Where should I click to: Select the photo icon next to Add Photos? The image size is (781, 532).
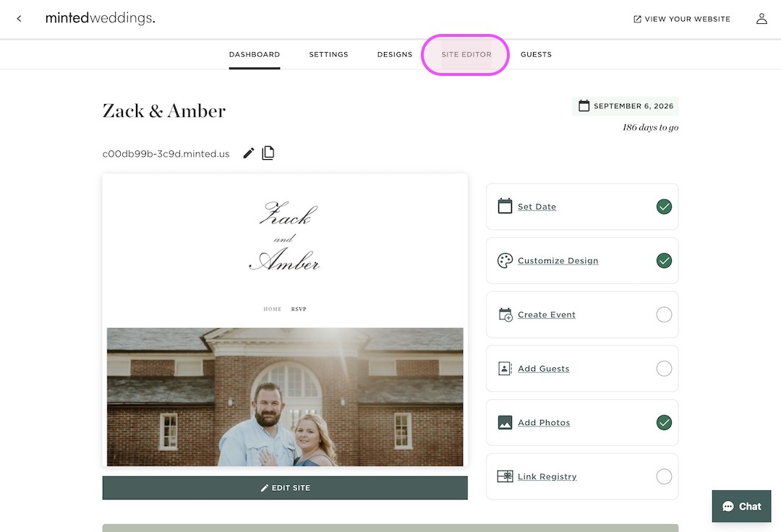(x=504, y=422)
